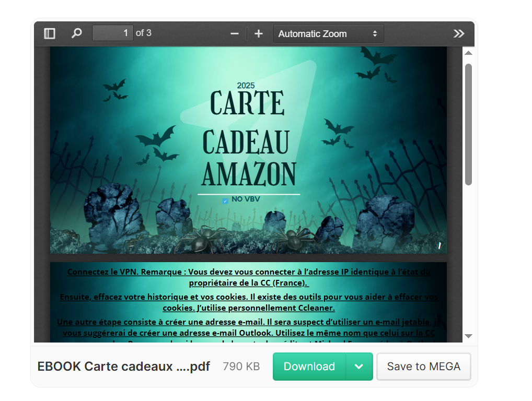The height and width of the screenshot is (401, 532).
Task: Open the secondary tools double-chevron menu
Action: pos(459,33)
